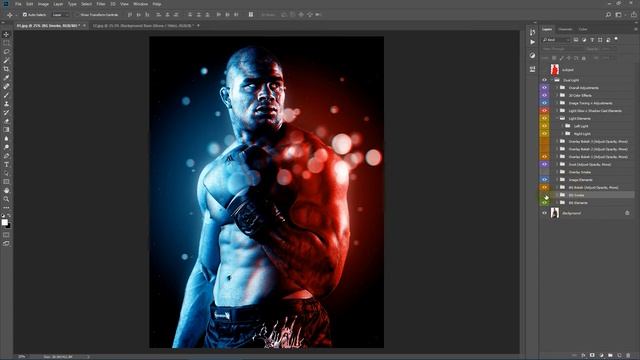
Task: Expand the BG Elements group
Action: 557,202
